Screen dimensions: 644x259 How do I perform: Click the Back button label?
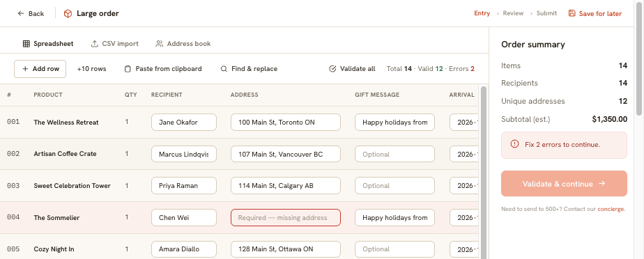36,13
